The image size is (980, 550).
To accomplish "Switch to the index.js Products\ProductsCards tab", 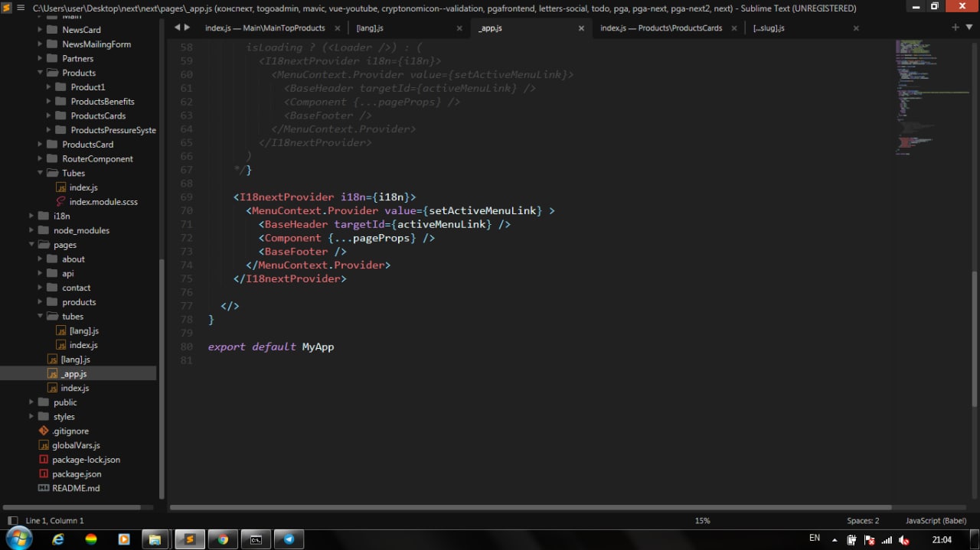I will [x=661, y=28].
